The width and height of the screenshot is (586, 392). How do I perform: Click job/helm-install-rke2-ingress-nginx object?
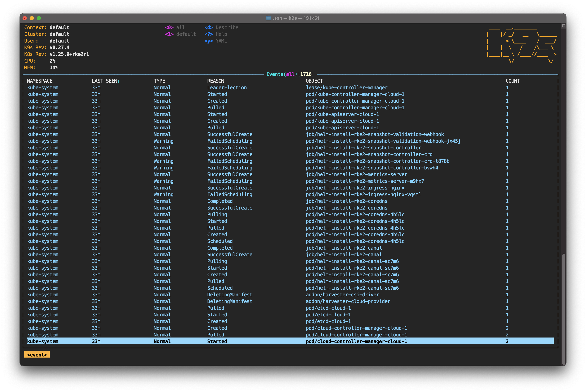[x=355, y=188]
